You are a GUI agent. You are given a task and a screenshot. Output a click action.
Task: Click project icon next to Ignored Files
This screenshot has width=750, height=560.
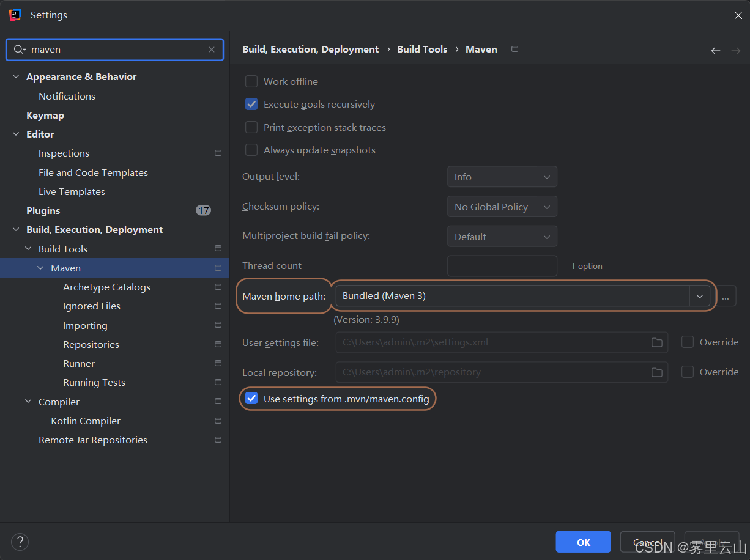coord(218,306)
